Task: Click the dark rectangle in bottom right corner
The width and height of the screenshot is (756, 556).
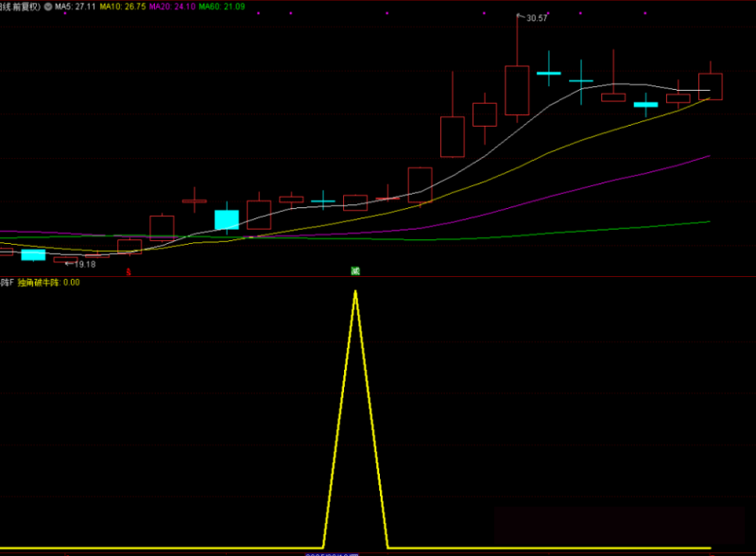Action: [x=624, y=528]
